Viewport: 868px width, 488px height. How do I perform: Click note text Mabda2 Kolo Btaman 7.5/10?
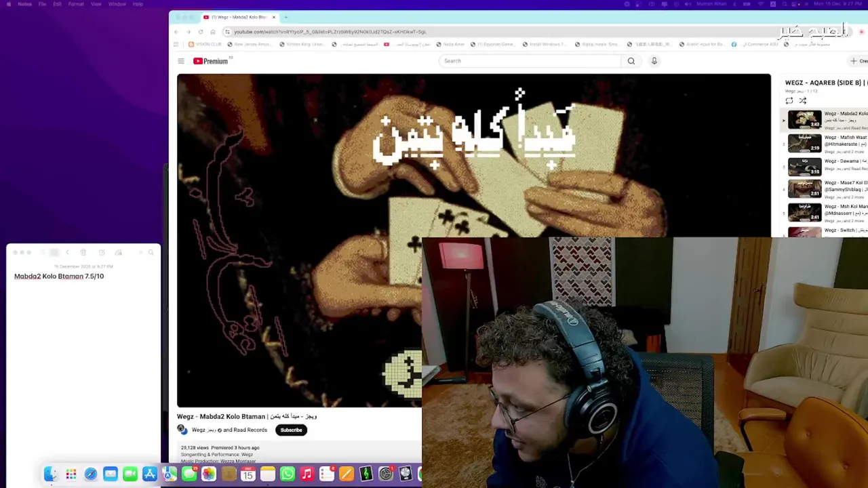[x=59, y=277]
